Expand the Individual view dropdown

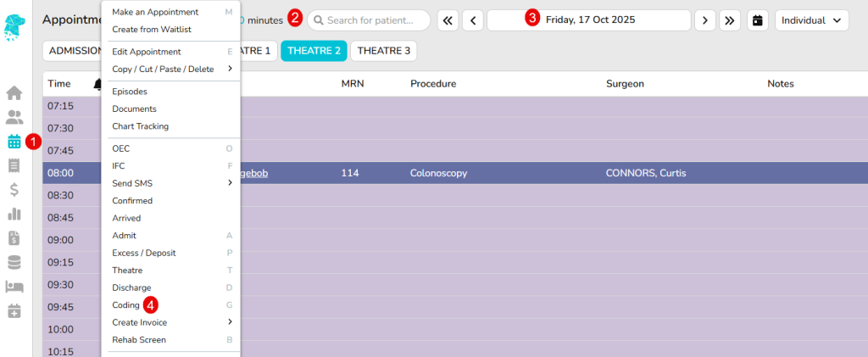tap(811, 20)
